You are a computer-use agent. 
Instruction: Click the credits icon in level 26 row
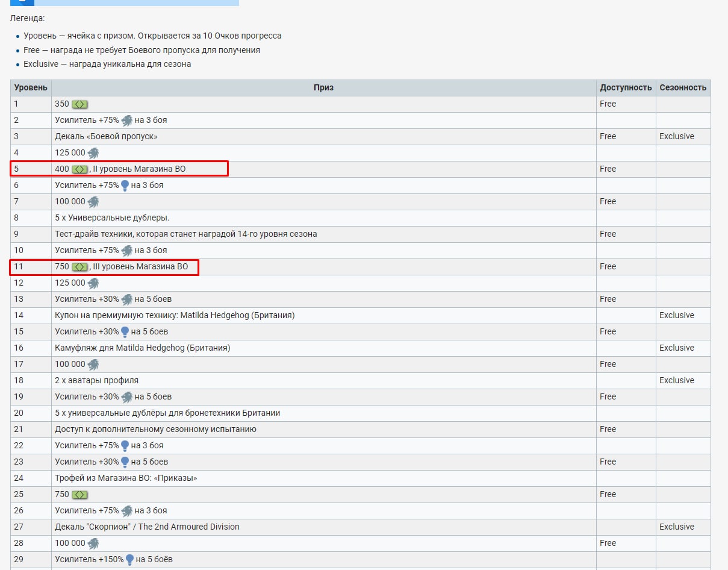point(126,511)
